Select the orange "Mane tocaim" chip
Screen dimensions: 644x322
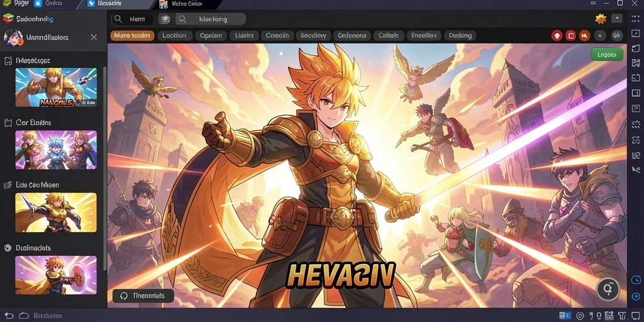(x=132, y=36)
